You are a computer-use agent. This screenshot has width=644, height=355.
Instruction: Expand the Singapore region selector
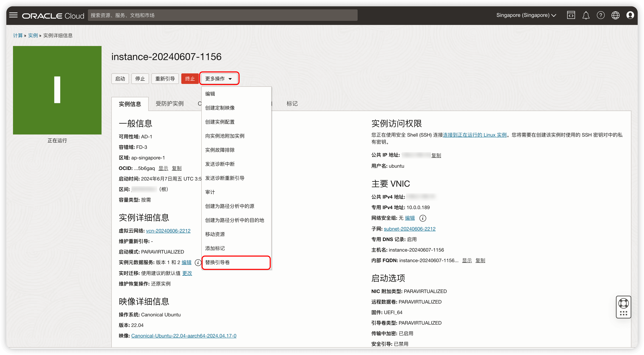pyautogui.click(x=526, y=15)
